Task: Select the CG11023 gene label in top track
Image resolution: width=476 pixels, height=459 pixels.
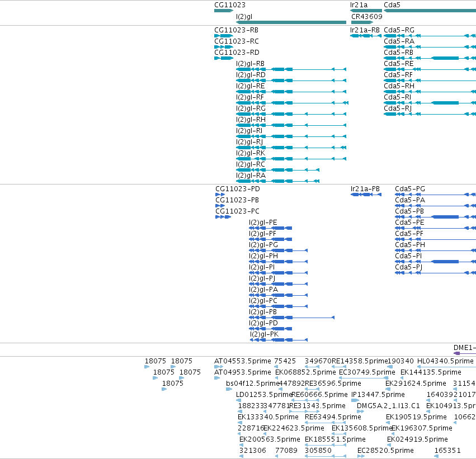Action: click(230, 5)
